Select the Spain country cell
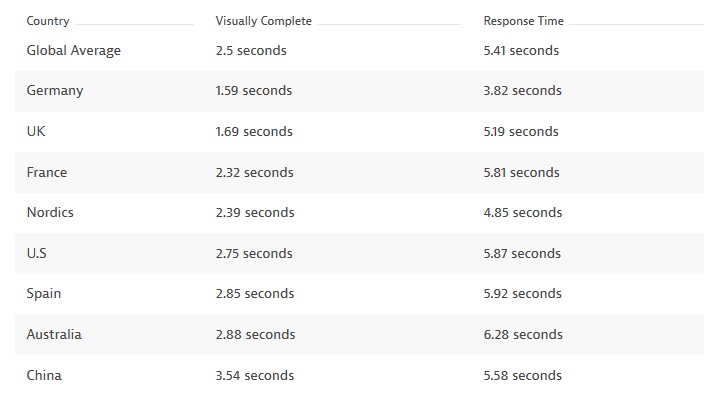The height and width of the screenshot is (402, 712). coord(44,293)
